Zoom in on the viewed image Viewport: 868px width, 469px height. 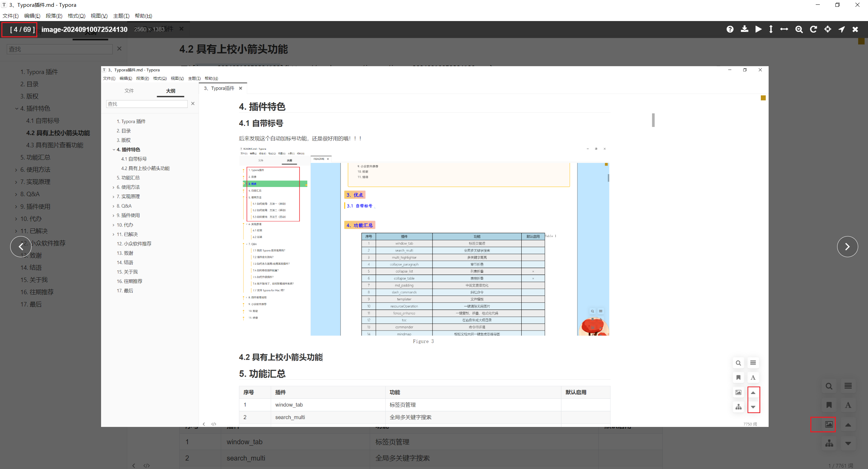tap(799, 29)
